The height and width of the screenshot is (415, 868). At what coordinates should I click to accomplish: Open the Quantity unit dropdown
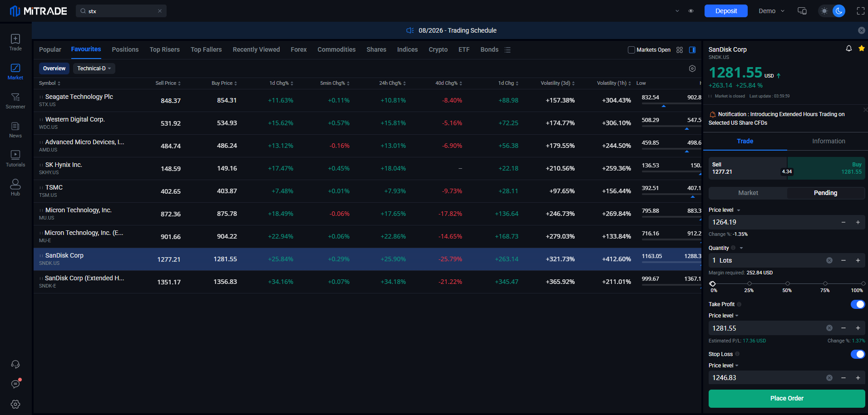(741, 248)
